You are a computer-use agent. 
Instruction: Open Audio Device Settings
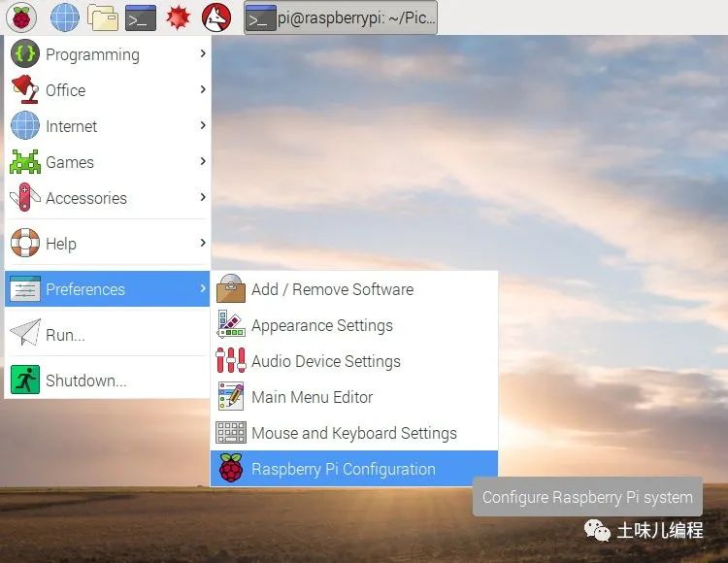point(354,361)
